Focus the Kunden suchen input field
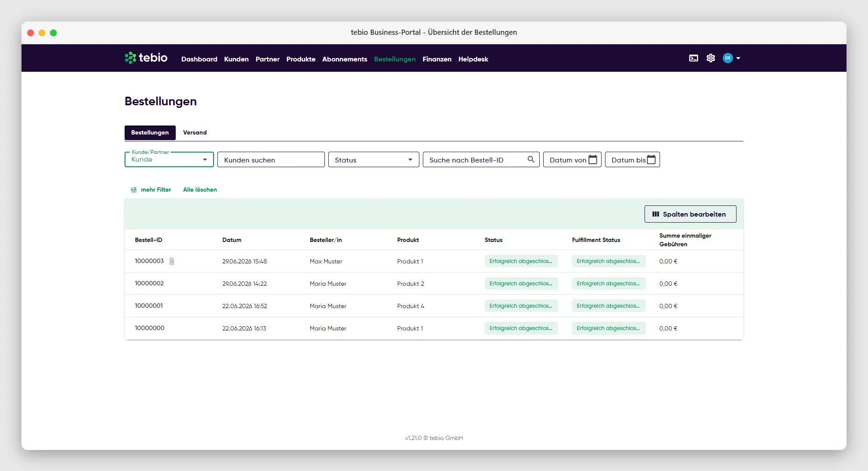This screenshot has height=471, width=868. (271, 159)
